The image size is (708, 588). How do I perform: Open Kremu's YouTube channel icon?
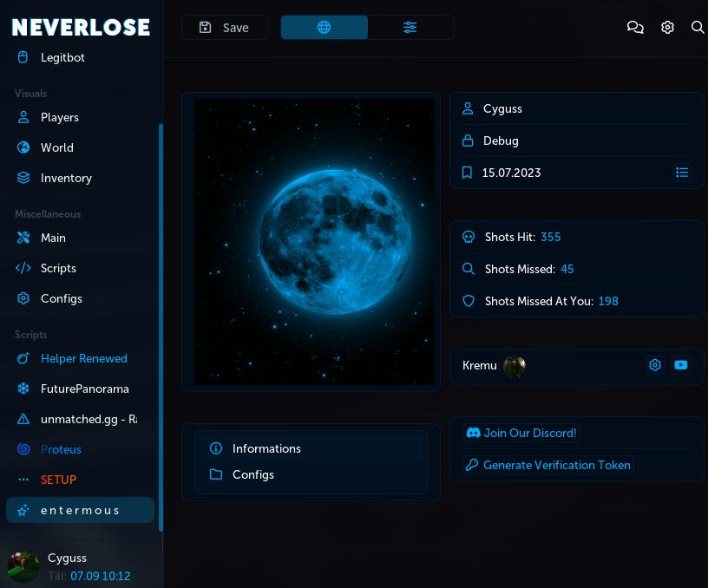pyautogui.click(x=681, y=365)
